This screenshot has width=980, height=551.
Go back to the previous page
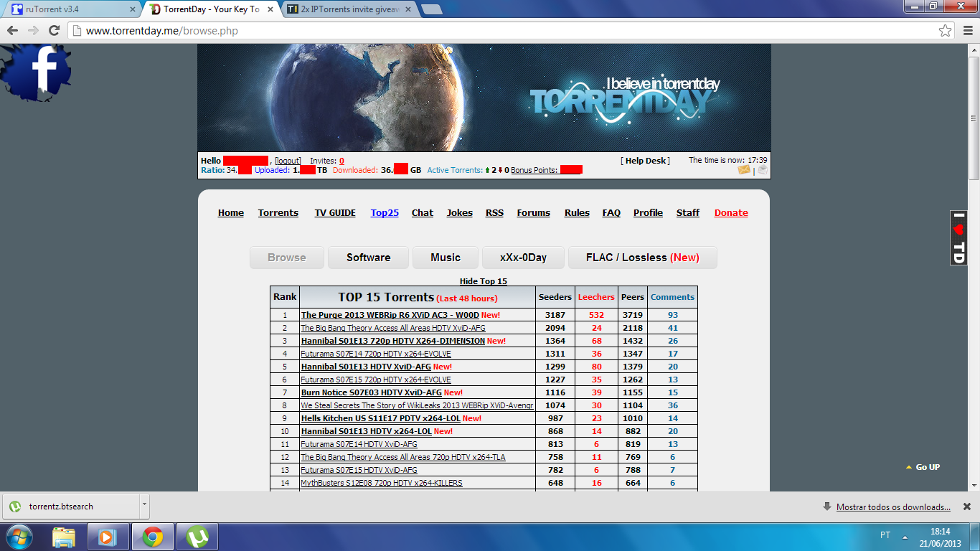pyautogui.click(x=13, y=31)
